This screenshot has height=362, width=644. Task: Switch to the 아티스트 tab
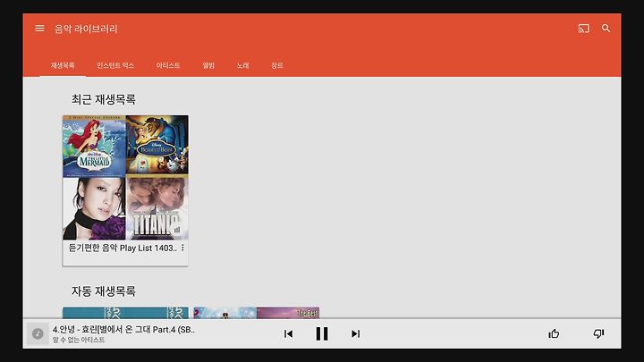tap(168, 65)
